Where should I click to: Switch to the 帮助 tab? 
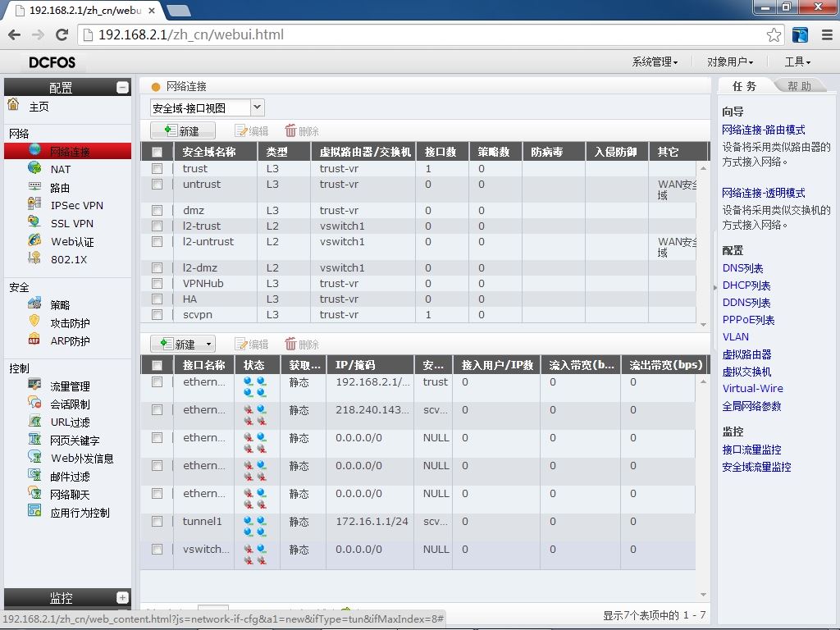click(x=799, y=85)
